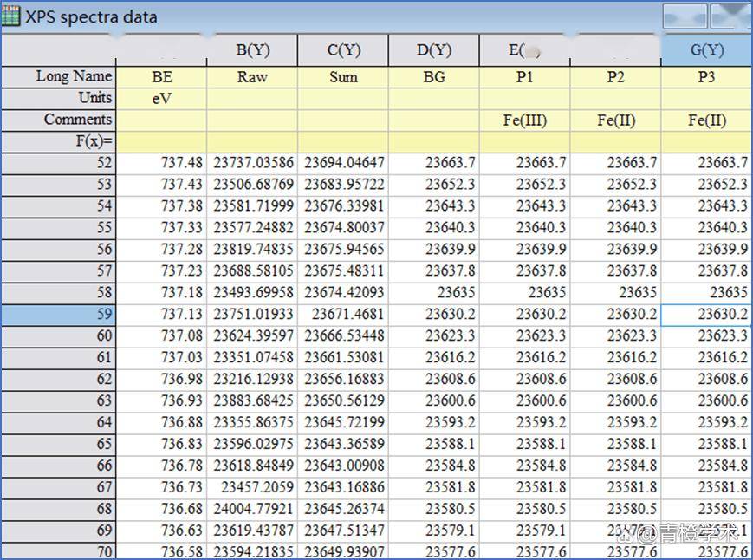Viewport: 753px width, 560px height.
Task: Select row 59 header
Action: 58,315
